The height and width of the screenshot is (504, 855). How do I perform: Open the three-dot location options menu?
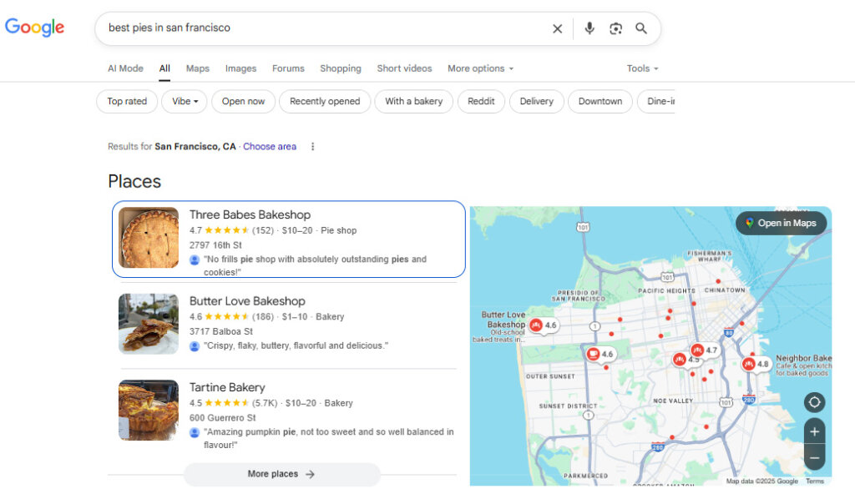[313, 147]
